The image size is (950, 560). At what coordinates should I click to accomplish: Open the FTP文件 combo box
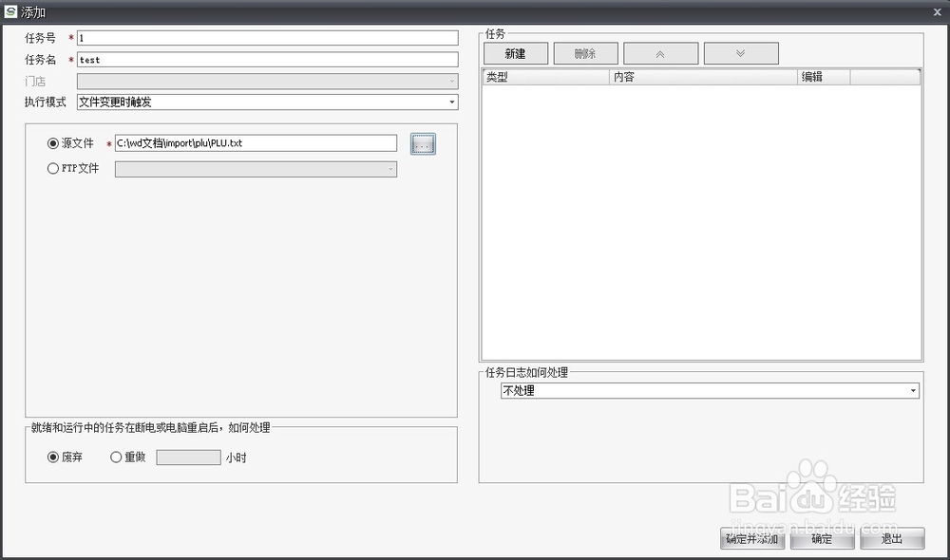(x=256, y=169)
